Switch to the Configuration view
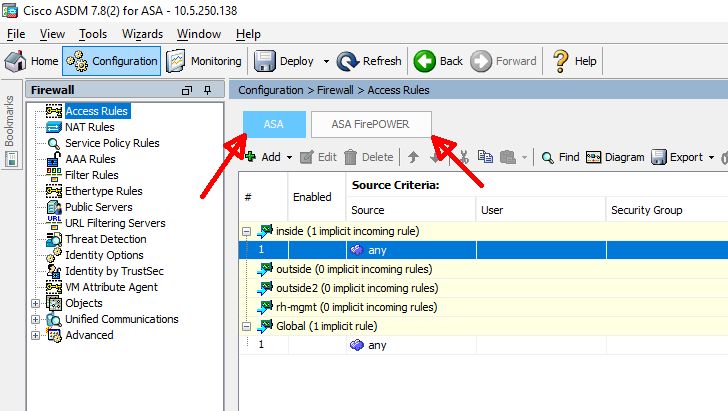The width and height of the screenshot is (728, 411). point(111,61)
